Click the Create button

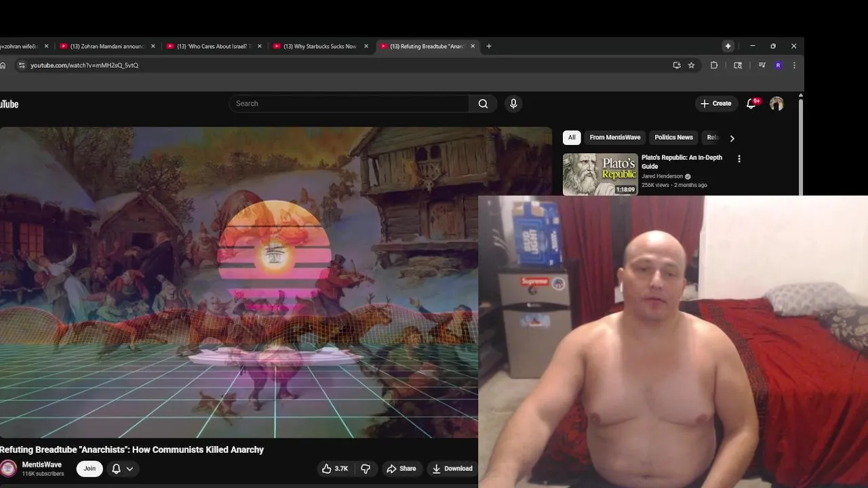pos(715,104)
